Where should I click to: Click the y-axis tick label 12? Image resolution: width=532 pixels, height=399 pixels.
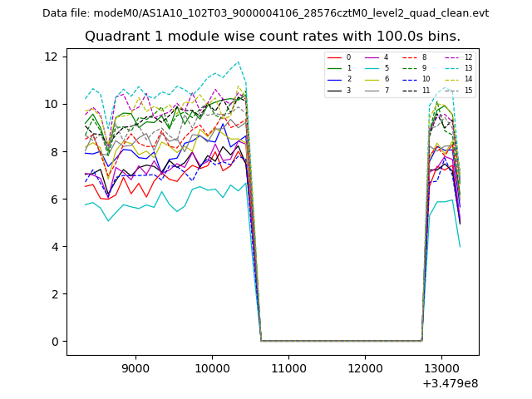coord(50,57)
